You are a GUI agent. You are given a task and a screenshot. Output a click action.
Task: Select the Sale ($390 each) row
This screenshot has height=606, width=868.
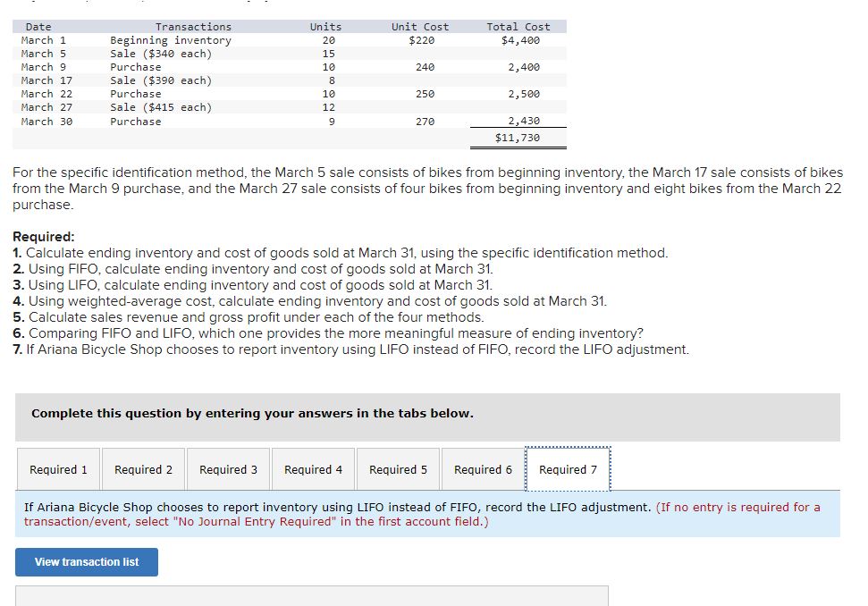[x=290, y=80]
